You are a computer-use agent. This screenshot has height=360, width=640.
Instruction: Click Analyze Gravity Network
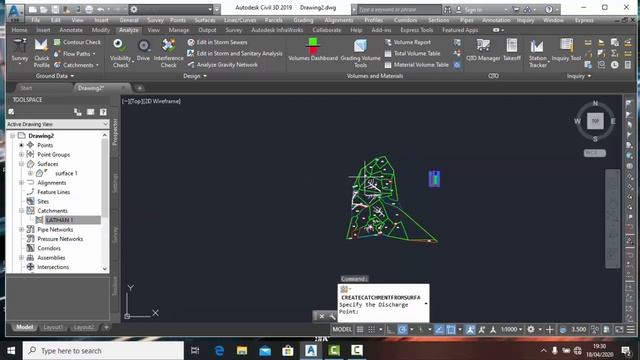click(222, 64)
